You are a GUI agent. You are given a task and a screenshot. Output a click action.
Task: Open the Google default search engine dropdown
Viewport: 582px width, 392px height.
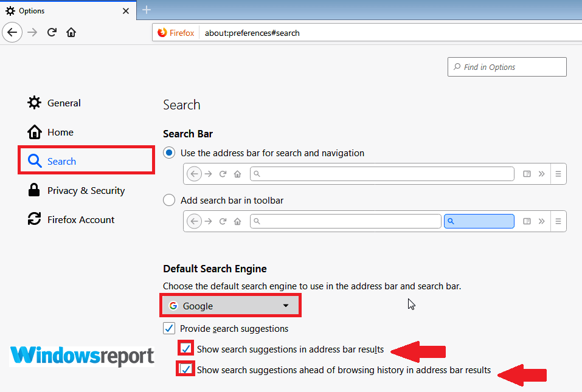[230, 306]
